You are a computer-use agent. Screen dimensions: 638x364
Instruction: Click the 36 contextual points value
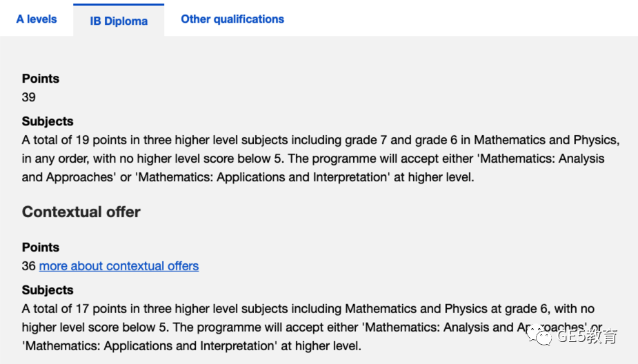(28, 266)
